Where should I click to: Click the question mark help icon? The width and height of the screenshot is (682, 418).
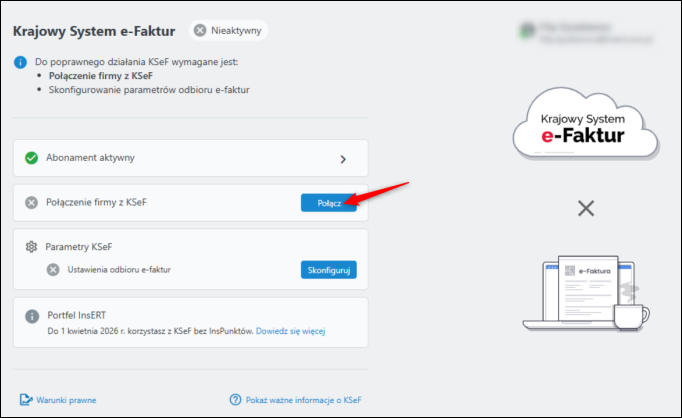(235, 400)
